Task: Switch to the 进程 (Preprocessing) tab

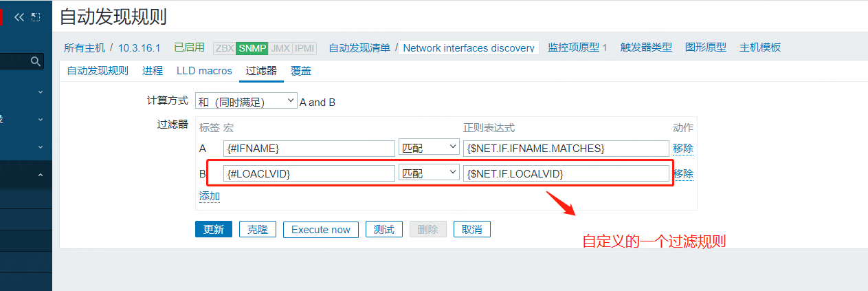Action: click(x=153, y=70)
